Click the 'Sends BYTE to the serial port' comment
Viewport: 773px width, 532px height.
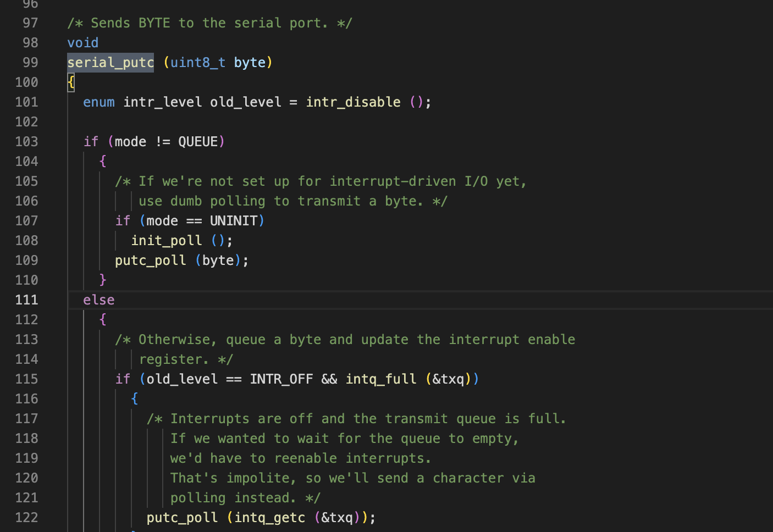pos(209,23)
